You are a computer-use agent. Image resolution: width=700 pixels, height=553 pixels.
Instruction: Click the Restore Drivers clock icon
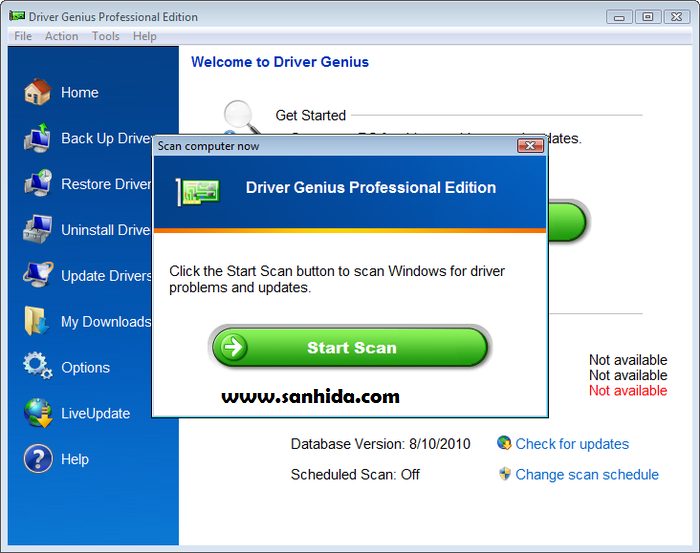click(x=38, y=183)
